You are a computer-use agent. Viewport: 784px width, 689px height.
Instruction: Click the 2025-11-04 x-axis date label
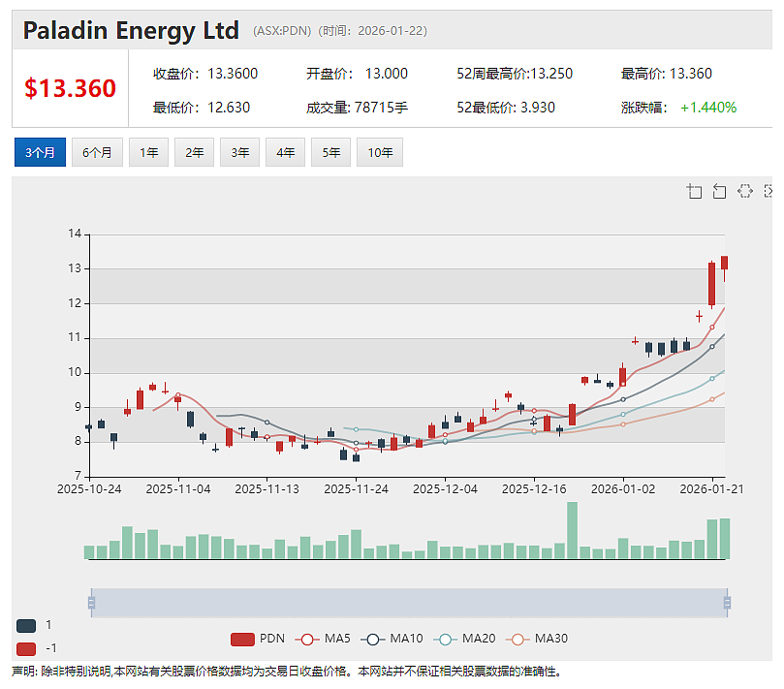[178, 489]
